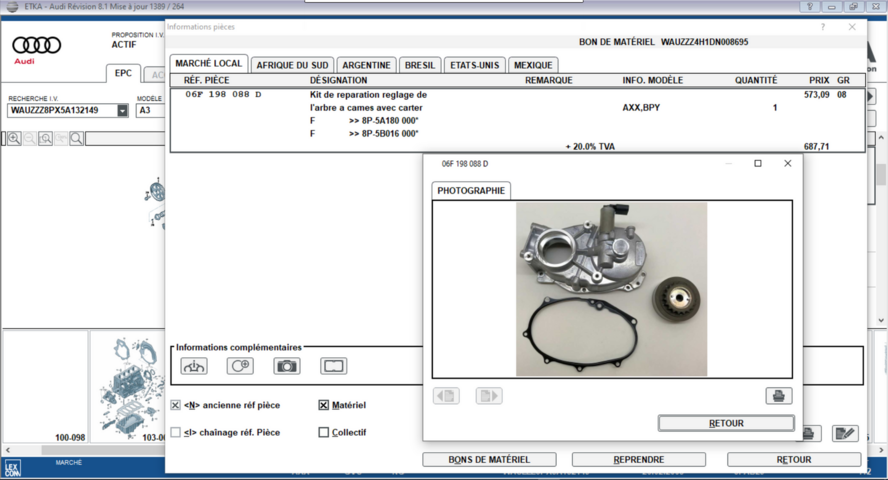Click the edit notepad icon at bottom right
Screen dimensions: 888x480
(x=845, y=434)
